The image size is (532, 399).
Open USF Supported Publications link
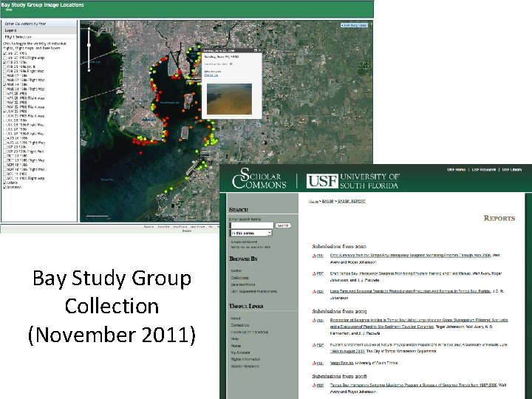pos(253,291)
